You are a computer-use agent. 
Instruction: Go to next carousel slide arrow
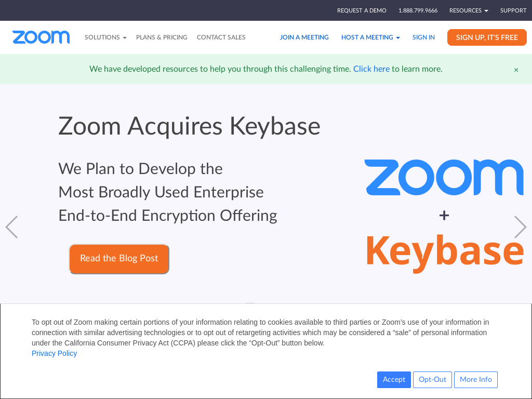[520, 227]
